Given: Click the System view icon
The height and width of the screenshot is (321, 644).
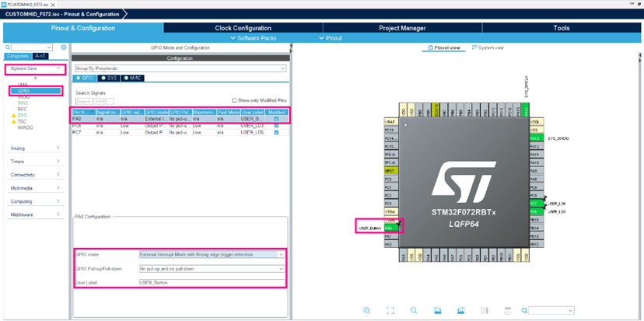Looking at the screenshot, I should tap(474, 47).
